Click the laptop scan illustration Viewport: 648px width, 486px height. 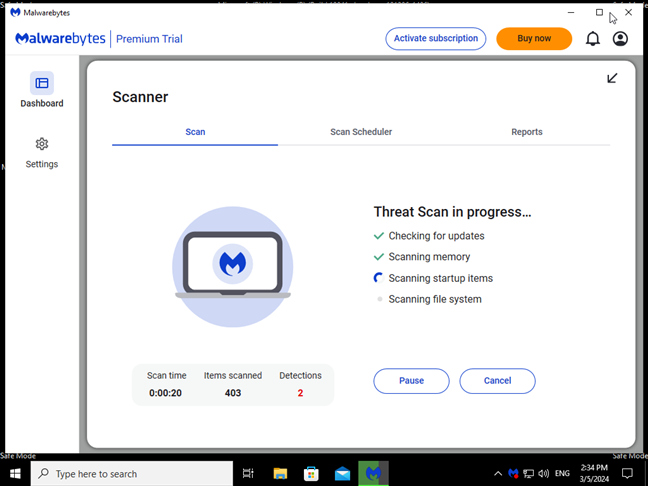[x=233, y=267]
